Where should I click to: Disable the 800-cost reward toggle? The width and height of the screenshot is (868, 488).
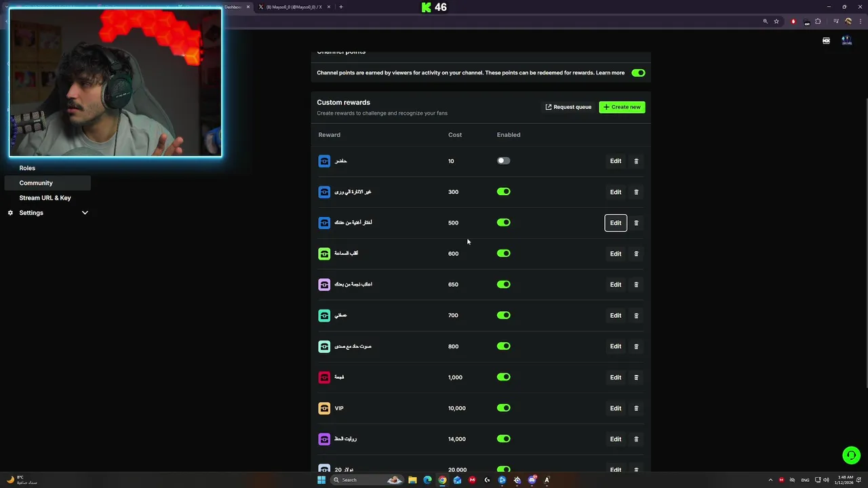click(503, 346)
